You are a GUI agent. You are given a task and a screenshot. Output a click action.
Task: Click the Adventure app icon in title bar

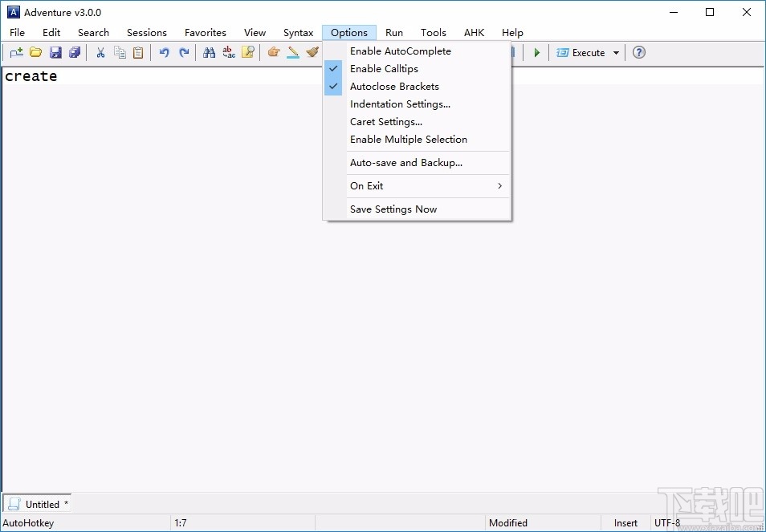(x=14, y=12)
